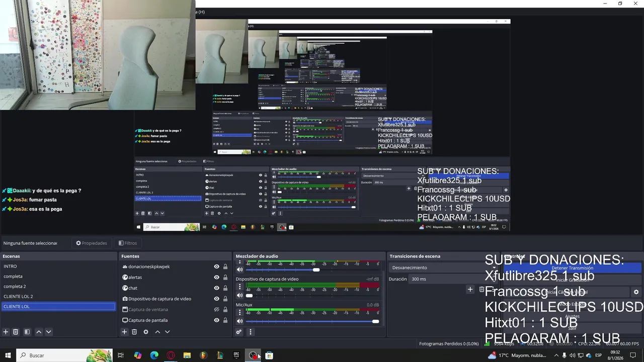
Task: Open Filtros for the source
Action: (x=128, y=243)
